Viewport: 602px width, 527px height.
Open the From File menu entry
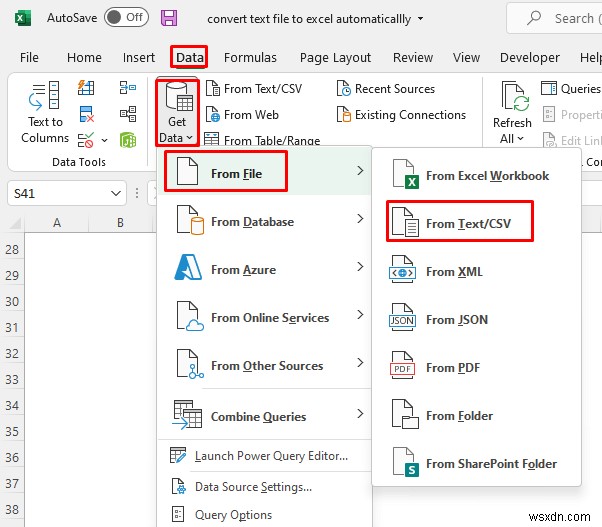(x=265, y=173)
